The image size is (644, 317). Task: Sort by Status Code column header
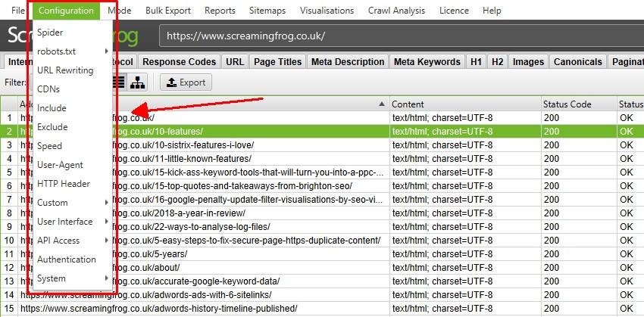(x=579, y=104)
